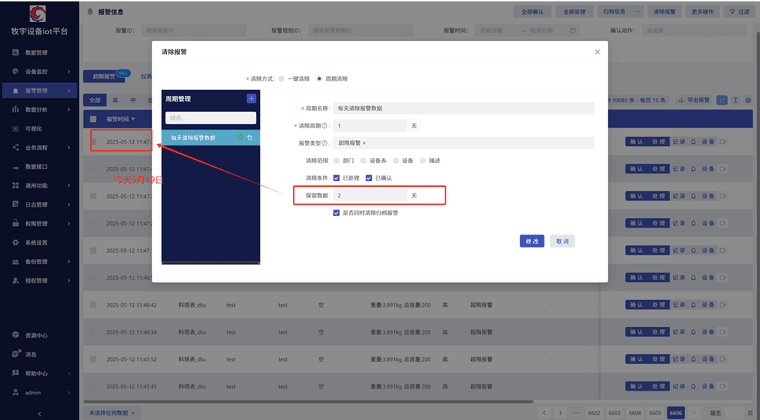Click the 备份管理 sidebar icon
This screenshot has height=420, width=760.
16,262
